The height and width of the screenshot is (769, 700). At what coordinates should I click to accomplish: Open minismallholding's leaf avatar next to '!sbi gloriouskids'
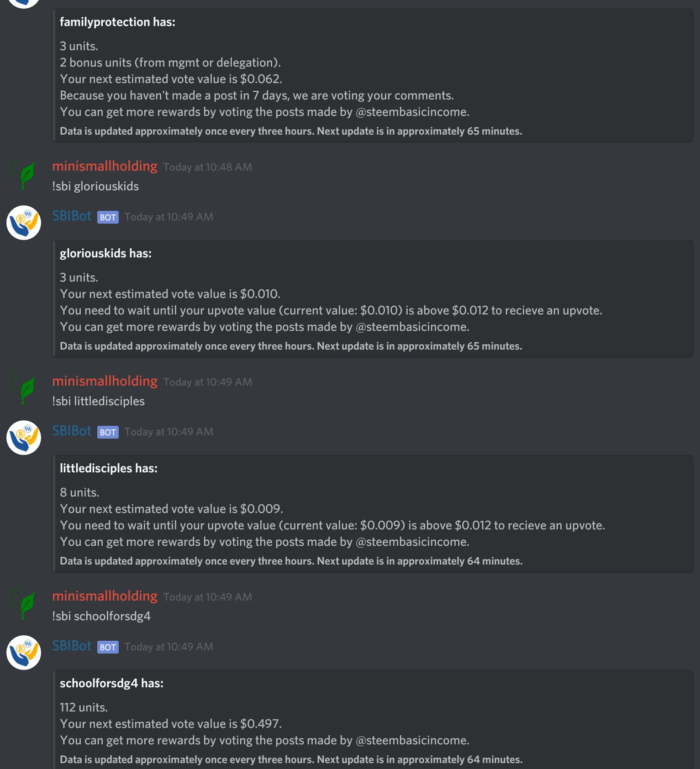(24, 173)
